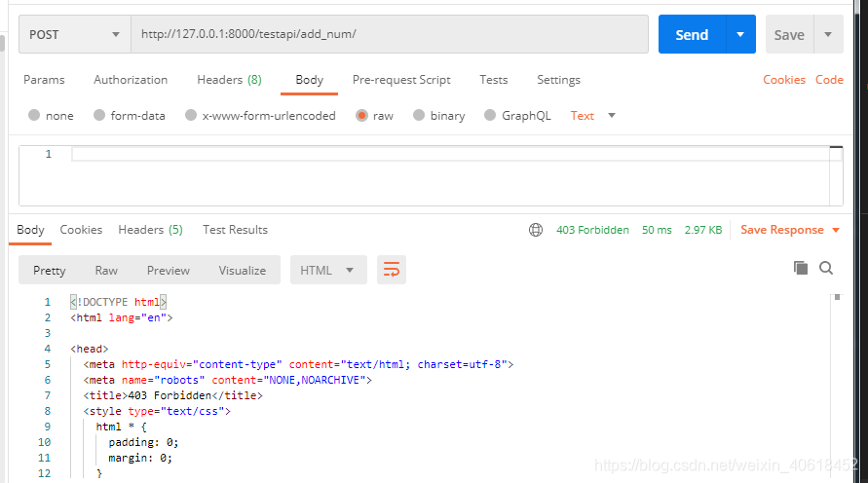
Task: Select the request Body tab
Action: (309, 80)
